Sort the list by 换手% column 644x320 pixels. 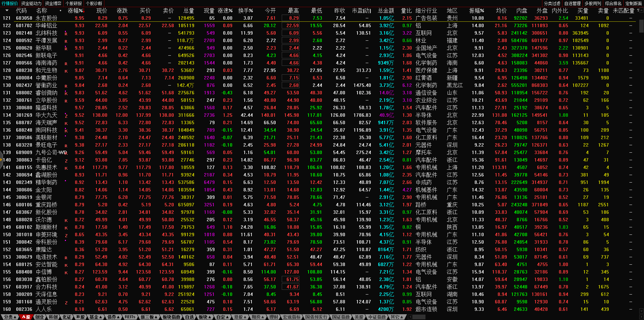245,11
